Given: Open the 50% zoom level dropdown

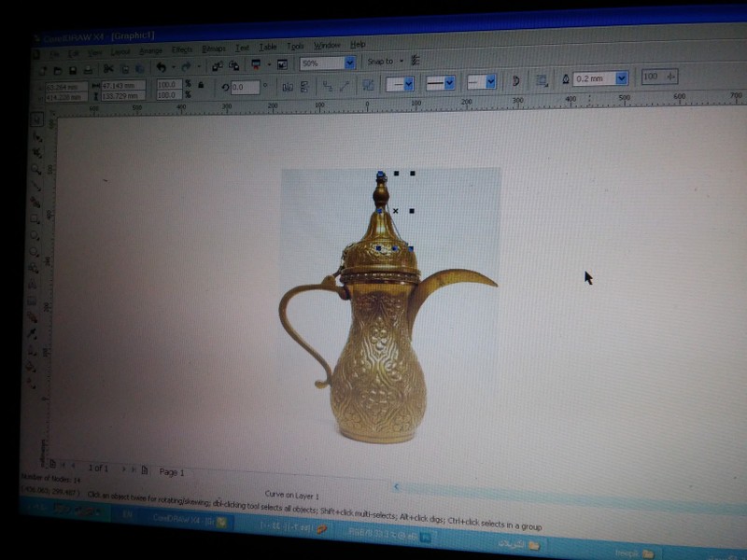Looking at the screenshot, I should pyautogui.click(x=349, y=63).
